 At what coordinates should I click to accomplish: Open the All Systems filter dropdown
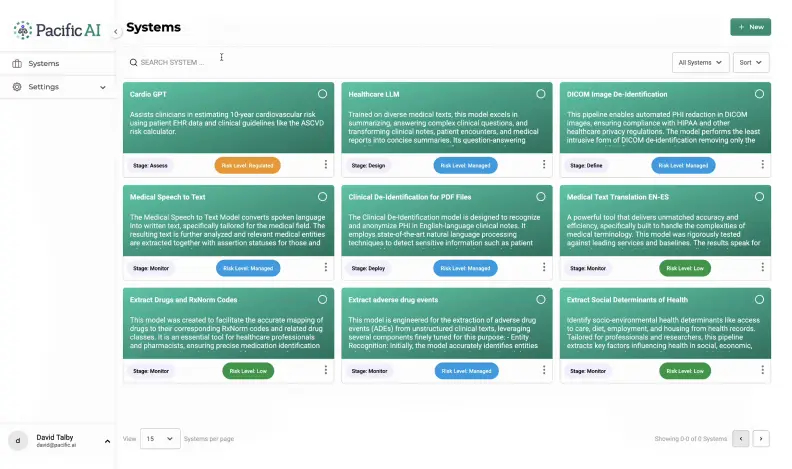point(700,62)
